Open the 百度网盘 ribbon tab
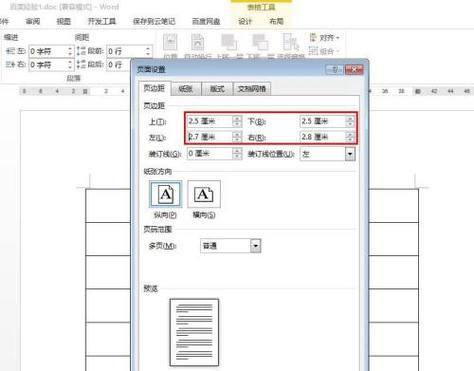This screenshot has width=474, height=371. pyautogui.click(x=206, y=21)
